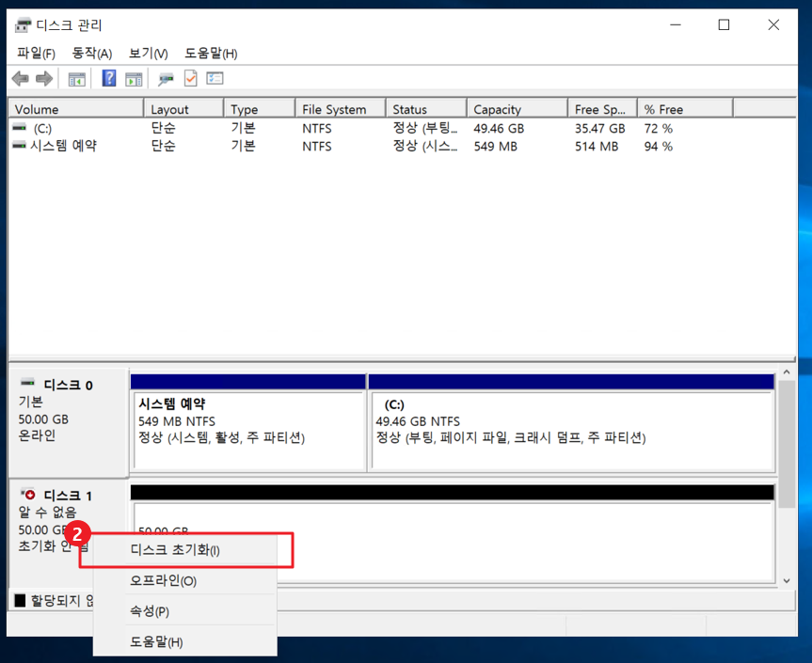The height and width of the screenshot is (663, 812).
Task: Click the disk pane scroll down arrow
Action: tap(787, 580)
